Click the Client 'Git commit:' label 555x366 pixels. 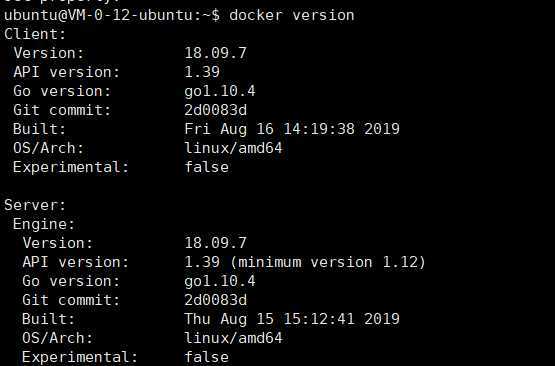(x=62, y=110)
